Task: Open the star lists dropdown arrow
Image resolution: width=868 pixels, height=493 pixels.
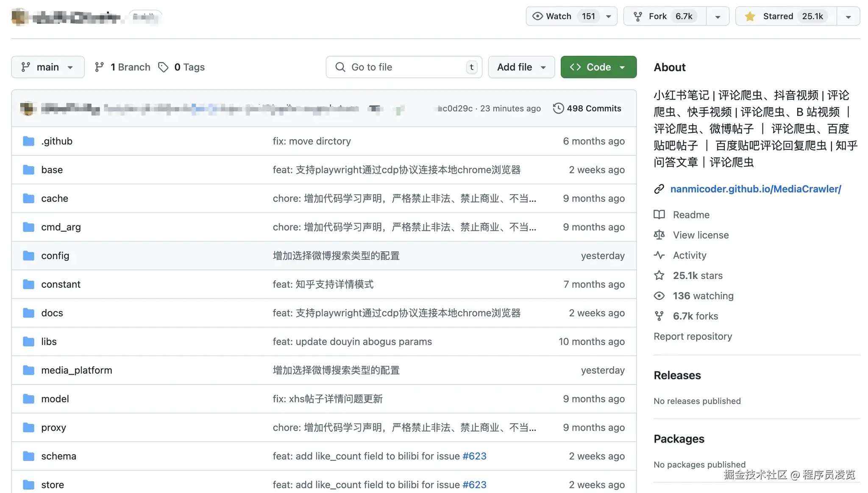Action: pos(848,17)
